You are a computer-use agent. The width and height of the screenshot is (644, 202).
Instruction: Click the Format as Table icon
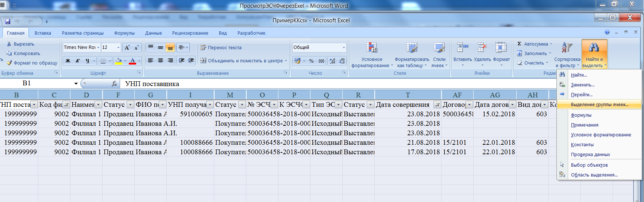point(412,48)
